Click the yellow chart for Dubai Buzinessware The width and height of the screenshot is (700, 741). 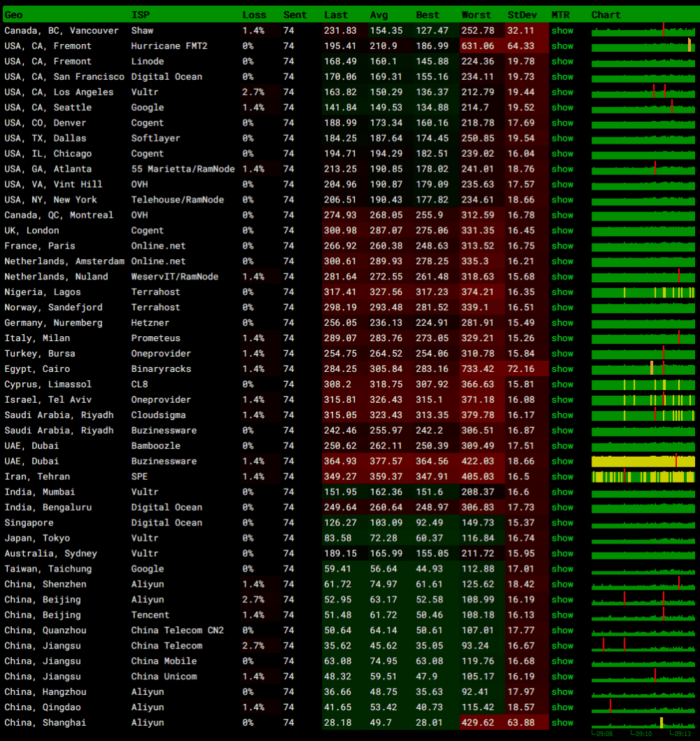click(x=643, y=461)
